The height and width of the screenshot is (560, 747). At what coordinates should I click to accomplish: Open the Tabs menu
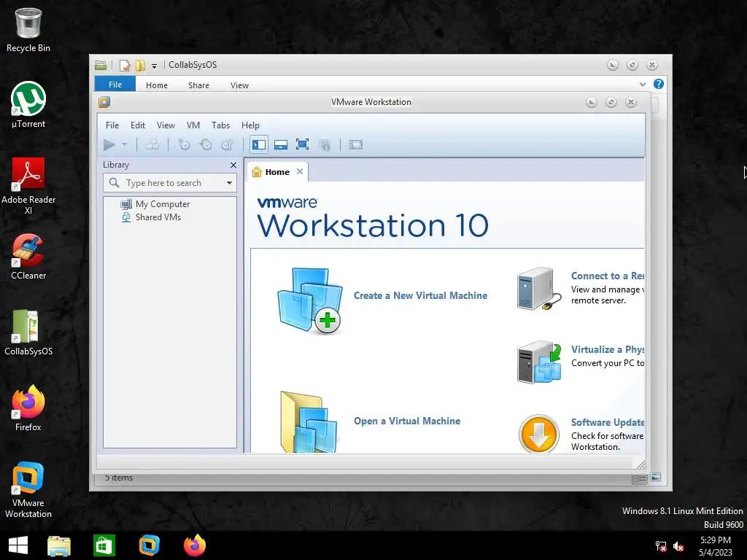pos(220,125)
